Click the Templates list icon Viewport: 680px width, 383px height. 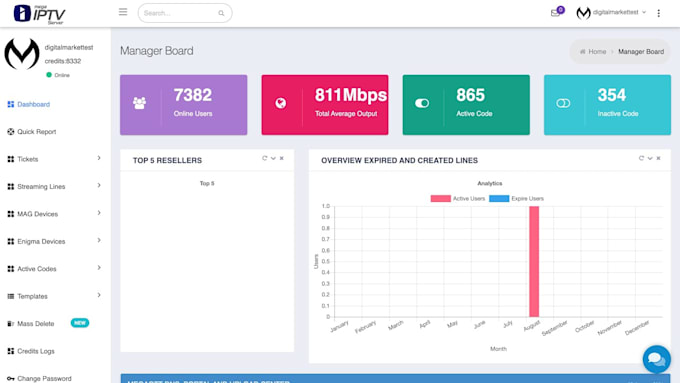pos(10,296)
